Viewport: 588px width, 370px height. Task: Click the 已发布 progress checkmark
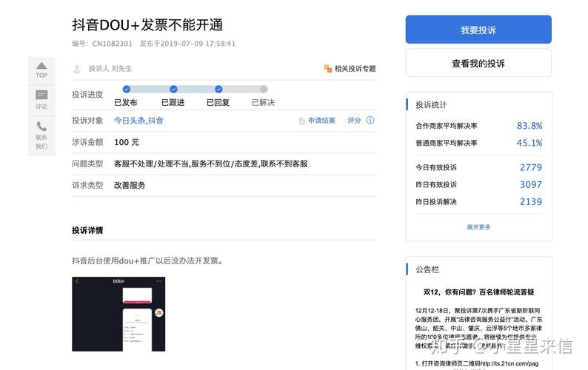[x=127, y=89]
